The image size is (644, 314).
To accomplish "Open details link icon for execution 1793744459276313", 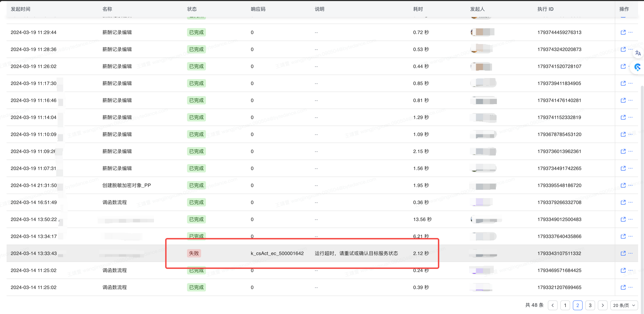I will click(623, 32).
